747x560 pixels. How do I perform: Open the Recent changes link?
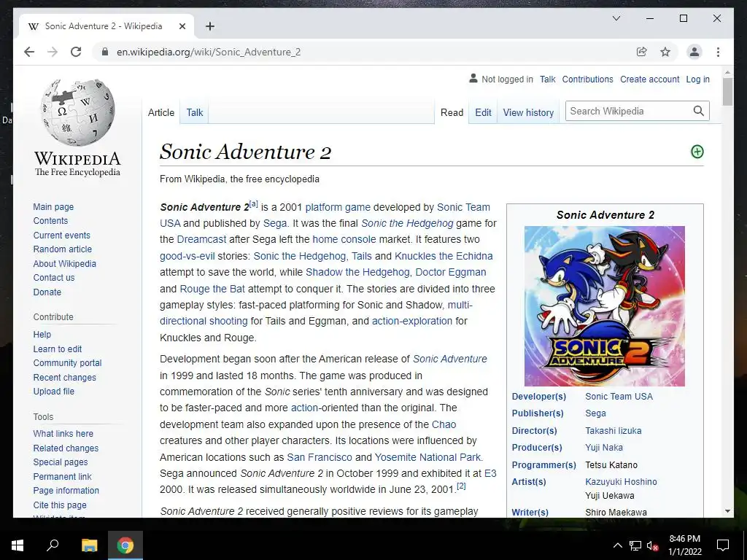(64, 377)
